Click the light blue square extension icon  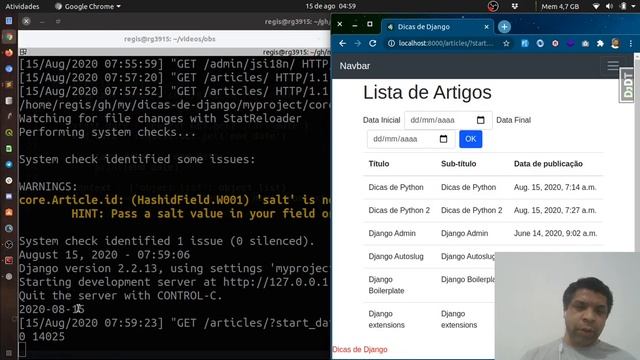coord(524,43)
